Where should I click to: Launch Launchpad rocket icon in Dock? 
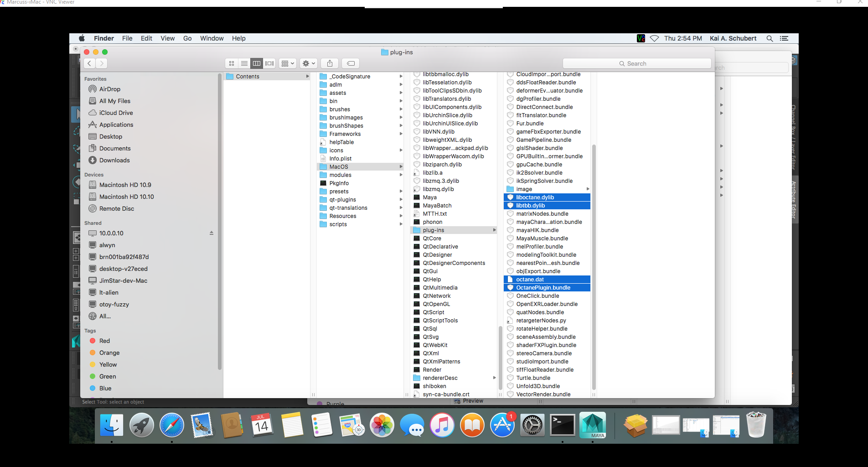[142, 425]
